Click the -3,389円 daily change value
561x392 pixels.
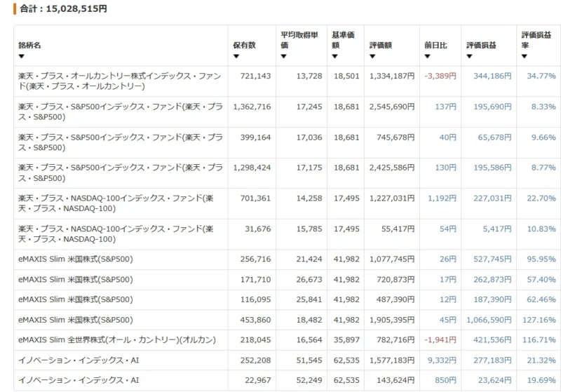pos(440,76)
